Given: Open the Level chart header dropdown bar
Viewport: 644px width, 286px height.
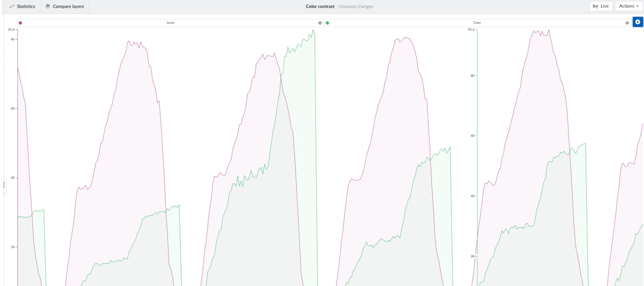Looking at the screenshot, I should point(171,23).
